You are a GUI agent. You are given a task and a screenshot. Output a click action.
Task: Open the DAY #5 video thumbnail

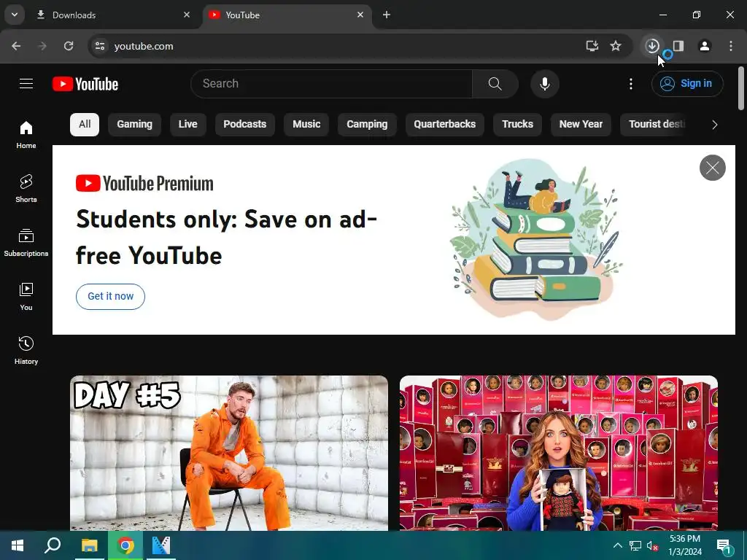pos(229,453)
